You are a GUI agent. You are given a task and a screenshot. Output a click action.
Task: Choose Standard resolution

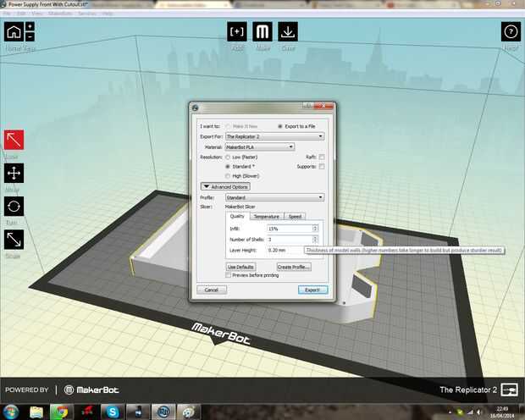[228, 167]
